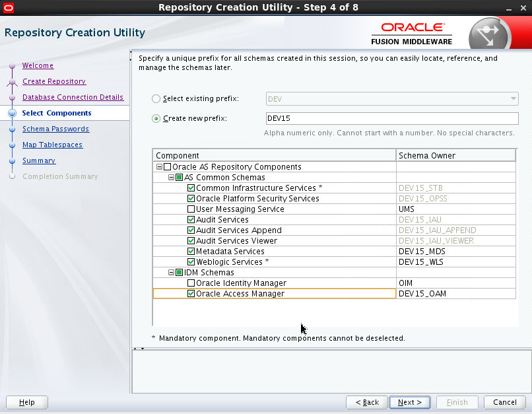Select the 'Select existing prefix' radio button
The width and height of the screenshot is (532, 414).
[x=156, y=99]
